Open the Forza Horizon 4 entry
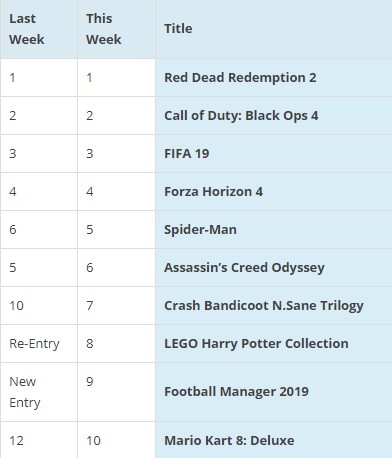 [x=213, y=192]
